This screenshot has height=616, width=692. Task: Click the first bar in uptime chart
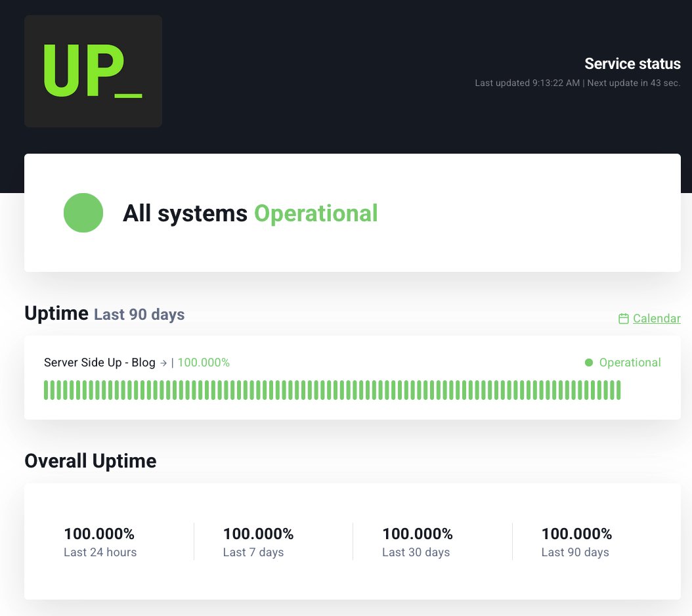pyautogui.click(x=46, y=390)
